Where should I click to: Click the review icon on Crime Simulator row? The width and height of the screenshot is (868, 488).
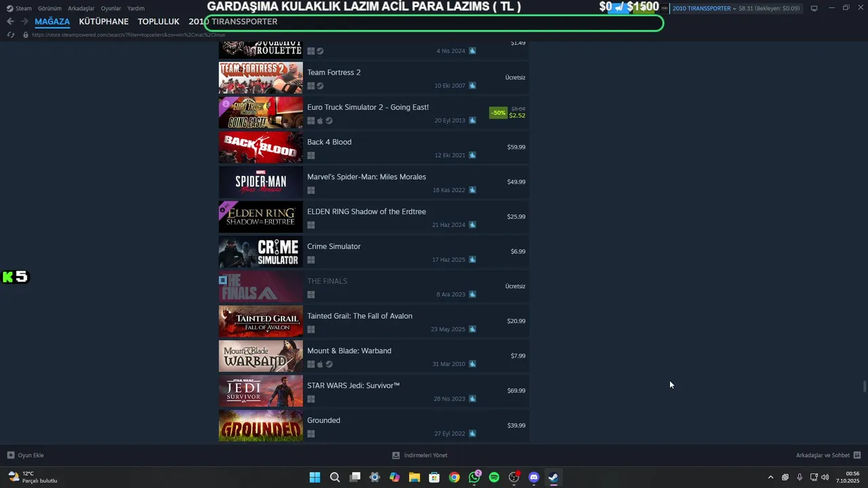click(472, 260)
